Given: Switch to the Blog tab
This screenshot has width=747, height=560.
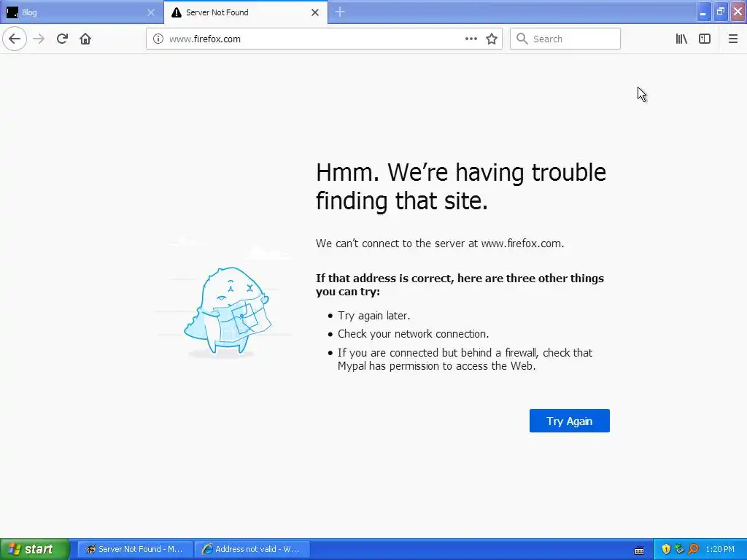Looking at the screenshot, I should (x=82, y=12).
